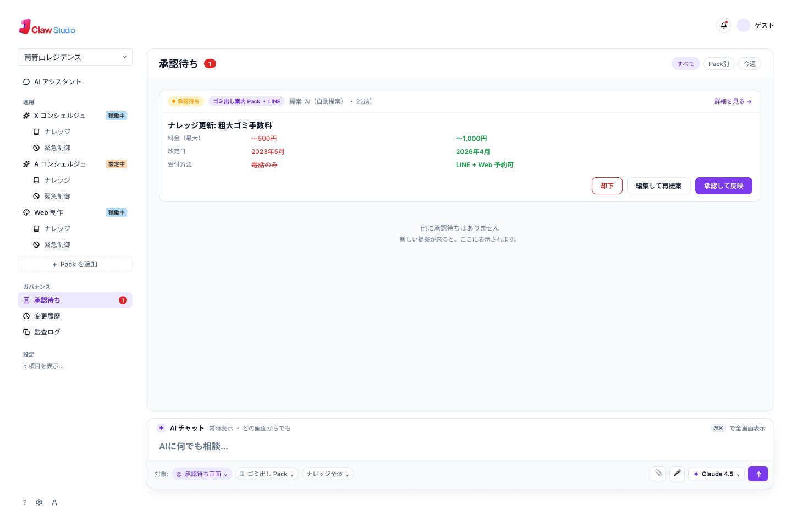
Task: Open the ゲスト user avatar
Action: coord(744,25)
